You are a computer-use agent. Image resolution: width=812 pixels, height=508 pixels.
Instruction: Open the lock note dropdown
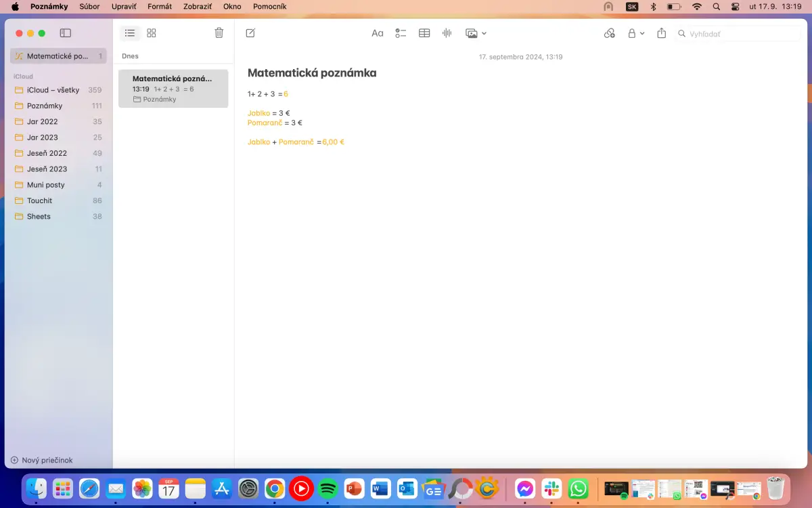click(x=635, y=33)
